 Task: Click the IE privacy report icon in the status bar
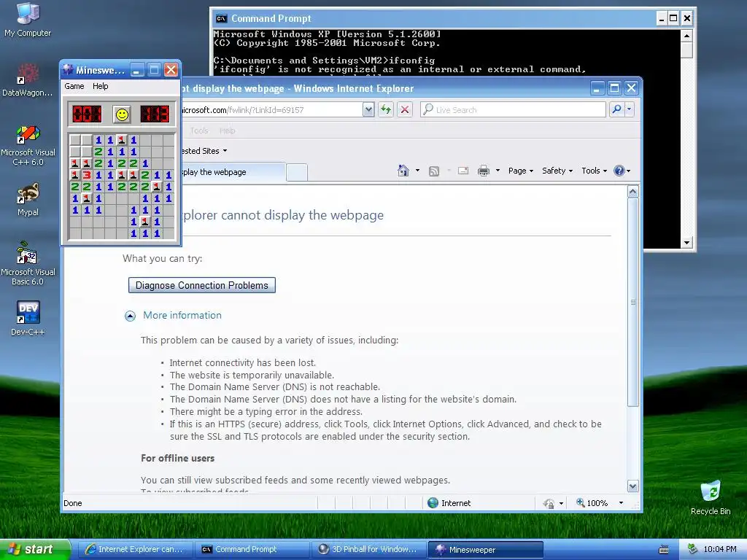coord(549,503)
